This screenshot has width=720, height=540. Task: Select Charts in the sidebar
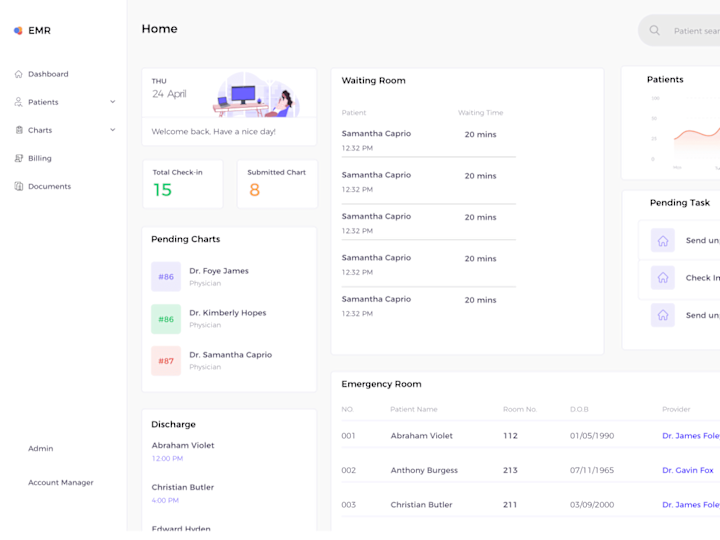(40, 130)
